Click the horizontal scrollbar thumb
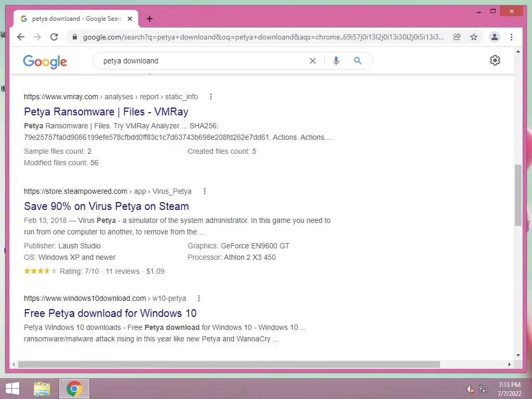Screen dimensions: 532x399 point(229,364)
